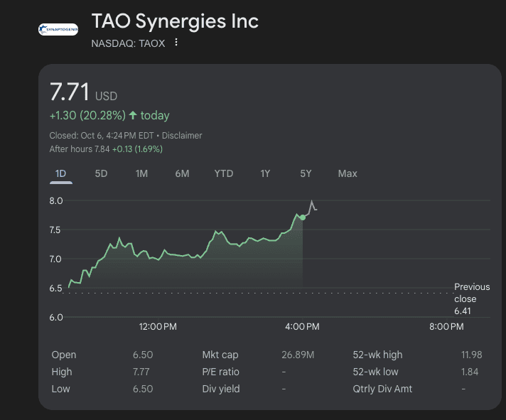
Task: Click the NASDAQ: TAOX ticker text
Action: click(x=128, y=43)
